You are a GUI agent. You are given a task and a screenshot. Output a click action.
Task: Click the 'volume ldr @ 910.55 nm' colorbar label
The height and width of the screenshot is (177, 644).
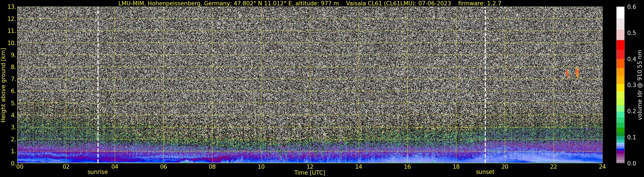640,85
